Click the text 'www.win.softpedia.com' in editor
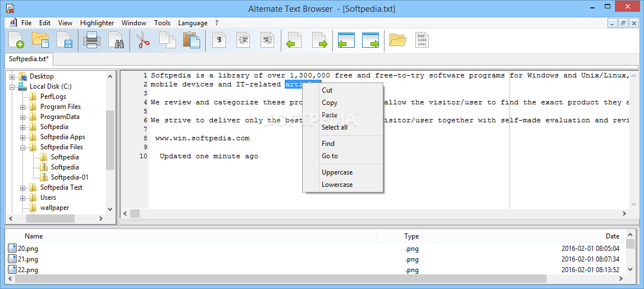Viewport: 644px width, 289px height. [x=202, y=138]
